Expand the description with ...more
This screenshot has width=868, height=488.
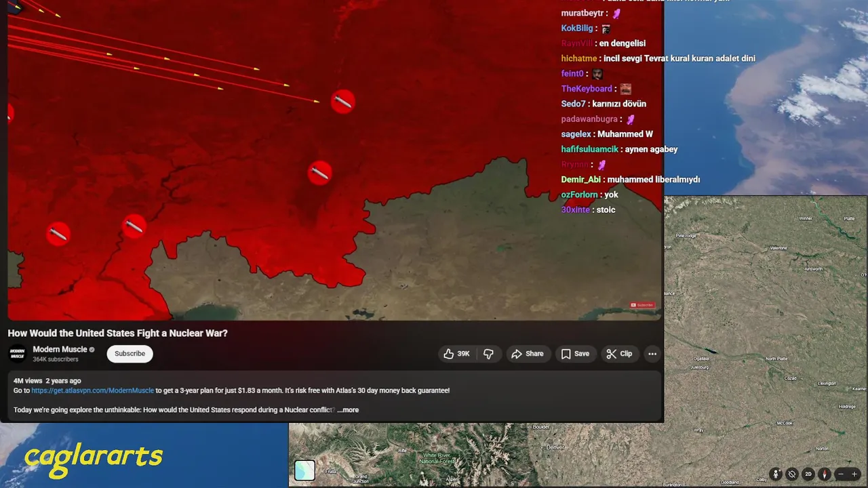[x=348, y=409]
